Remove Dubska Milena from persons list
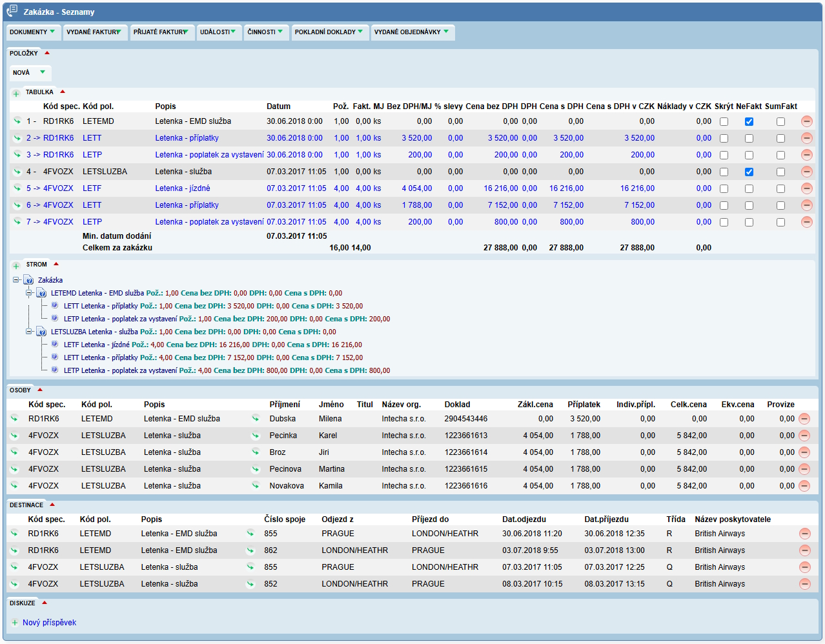Image resolution: width=825 pixels, height=644 pixels. 804,419
